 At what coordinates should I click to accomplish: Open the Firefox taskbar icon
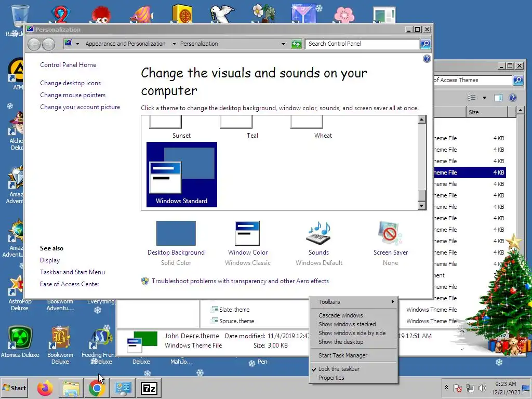[45, 388]
